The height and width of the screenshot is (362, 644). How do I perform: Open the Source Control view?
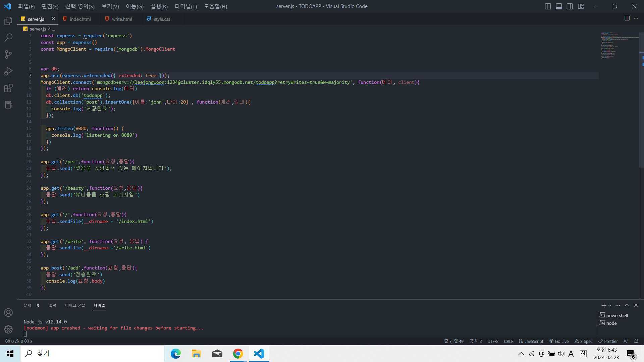click(x=8, y=54)
